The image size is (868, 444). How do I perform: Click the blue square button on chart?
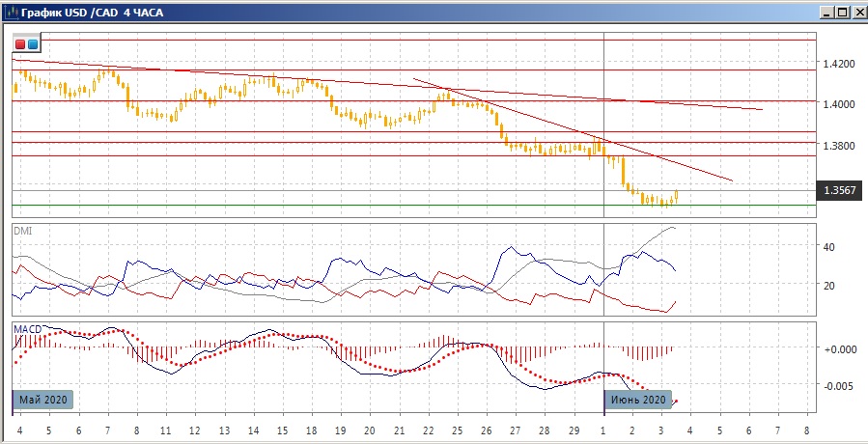click(x=33, y=44)
